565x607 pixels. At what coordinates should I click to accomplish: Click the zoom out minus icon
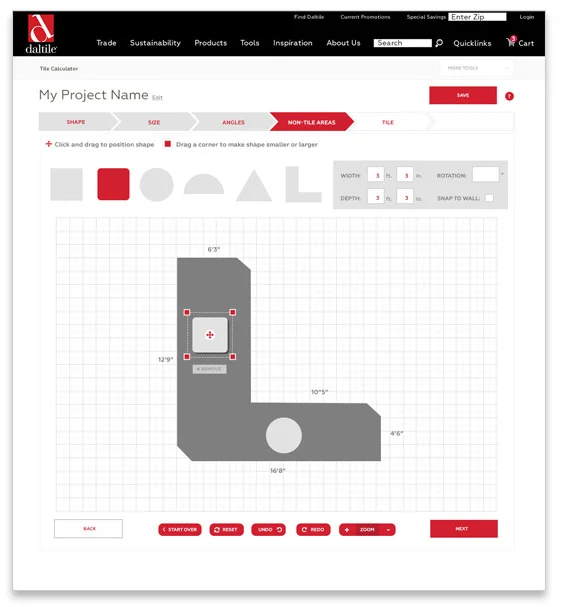click(388, 530)
